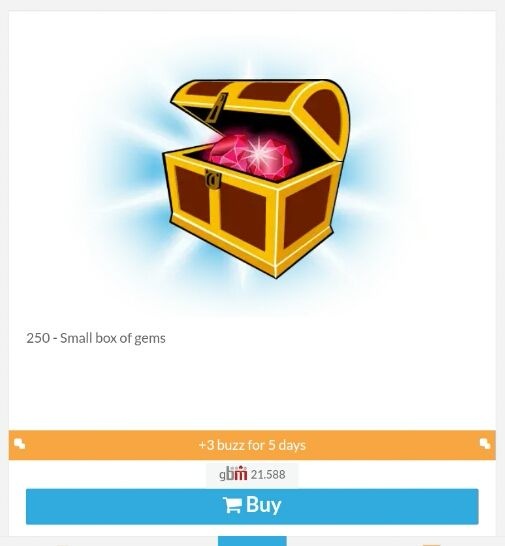This screenshot has width=505, height=546.
Task: Click the white sparkle on the ruby
Action: tap(258, 151)
